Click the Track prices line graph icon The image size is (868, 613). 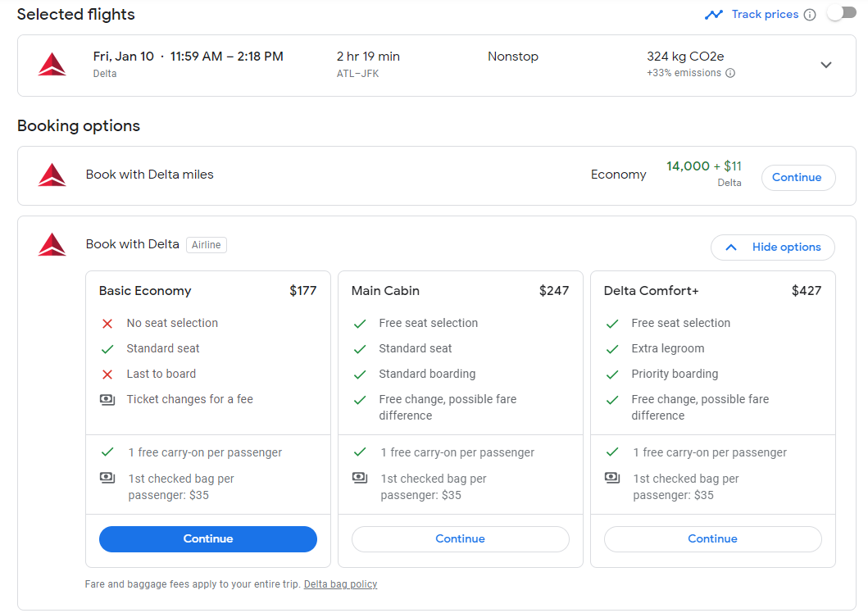pos(712,14)
